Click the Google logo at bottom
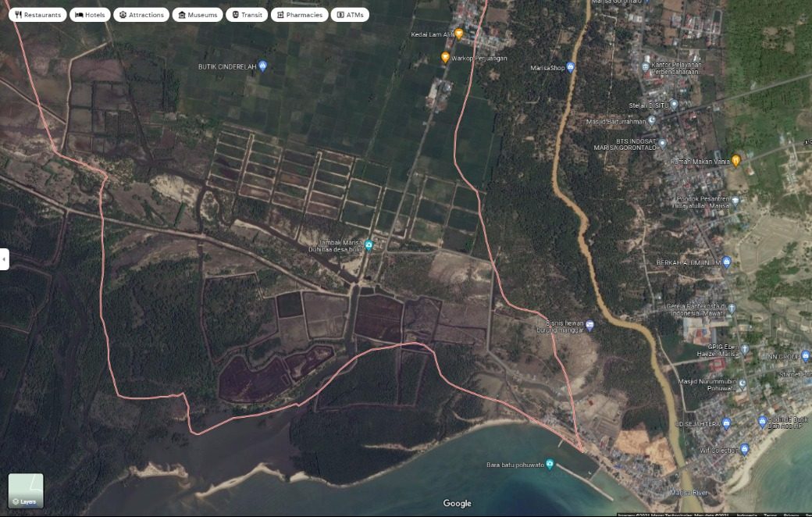Screen dimensions: 812x517 pos(457,504)
